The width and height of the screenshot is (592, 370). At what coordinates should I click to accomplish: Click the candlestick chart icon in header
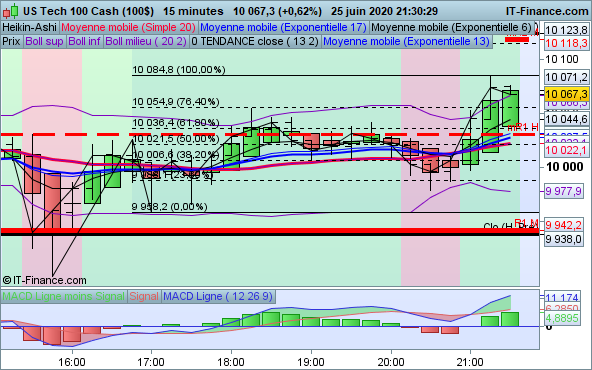[11, 11]
